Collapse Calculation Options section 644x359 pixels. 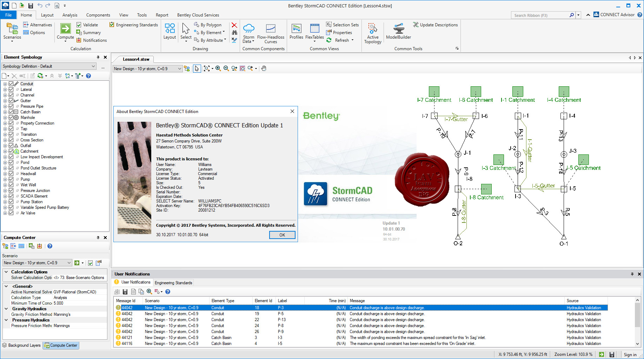coord(6,272)
